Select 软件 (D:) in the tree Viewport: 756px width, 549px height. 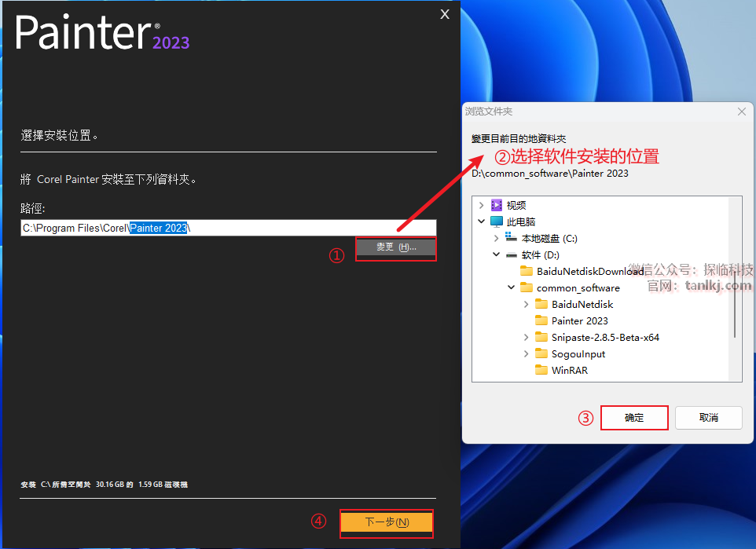pyautogui.click(x=541, y=255)
